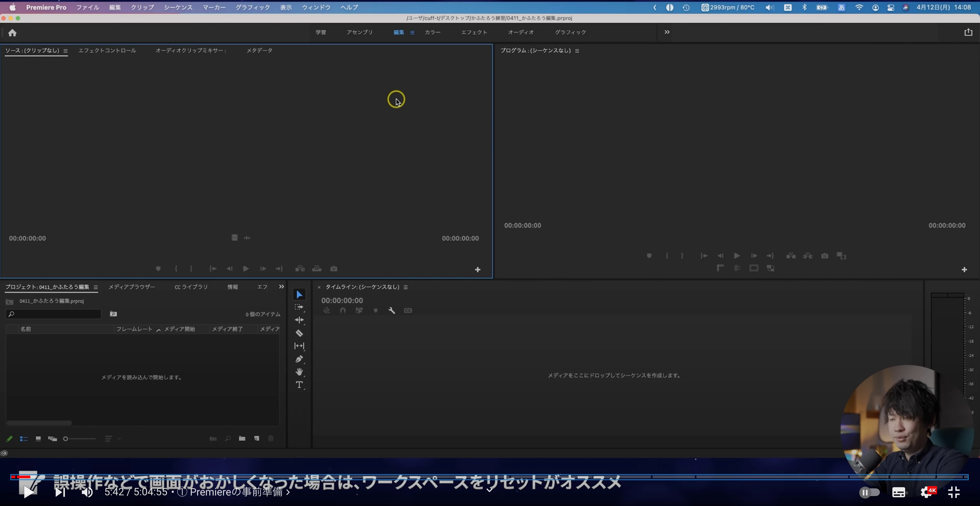Select the Hand tool
Viewport: 980px width, 506px height.
299,372
